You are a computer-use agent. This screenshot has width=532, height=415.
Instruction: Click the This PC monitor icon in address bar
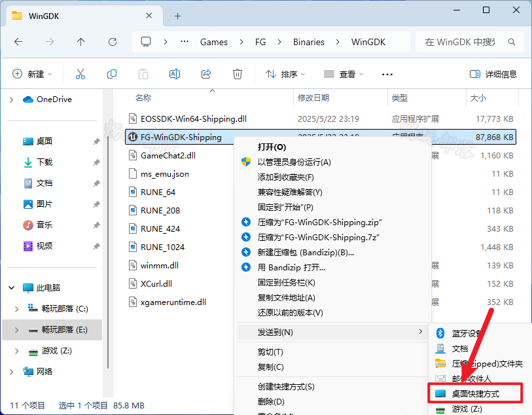146,42
